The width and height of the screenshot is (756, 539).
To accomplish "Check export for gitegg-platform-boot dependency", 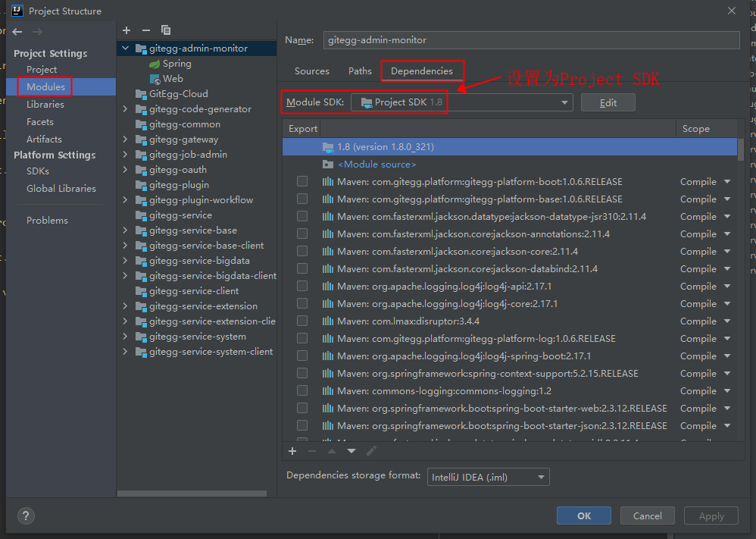I will 302,181.
